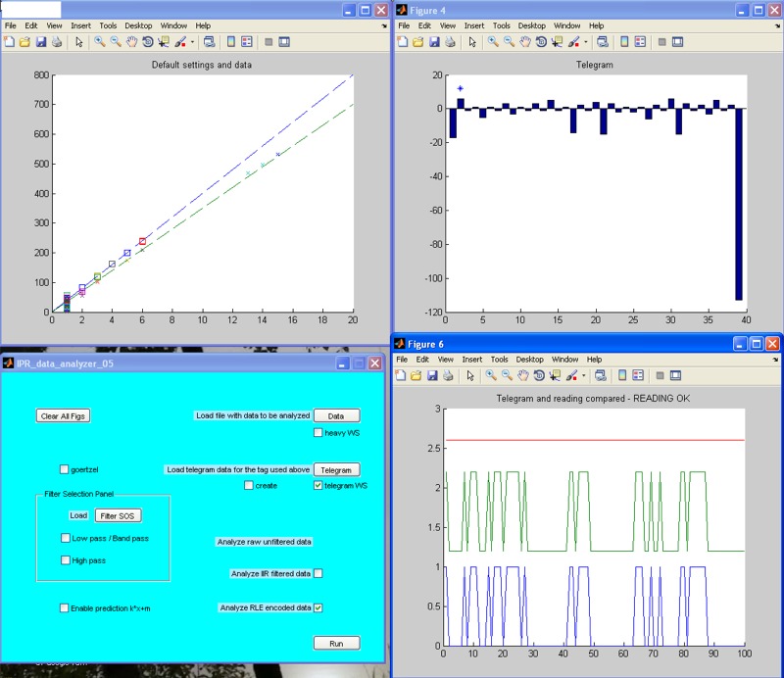Select the Pan hand tool in Figure 6
This screenshot has height=678, width=784.
523,375
